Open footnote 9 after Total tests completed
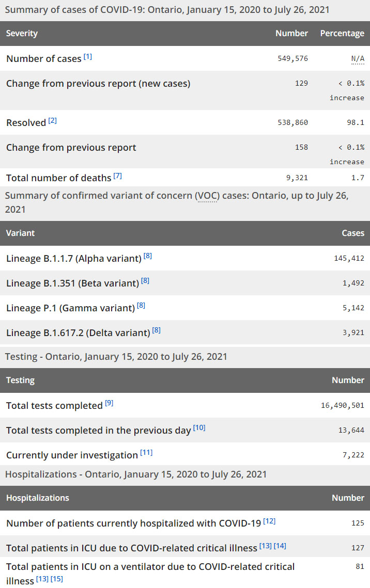Screen dimensions: 370x588 (x=109, y=403)
